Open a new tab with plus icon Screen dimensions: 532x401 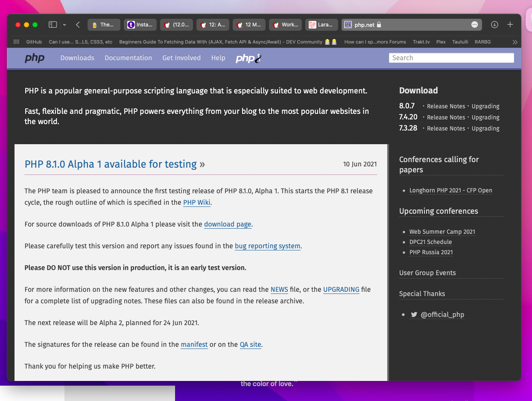[510, 25]
